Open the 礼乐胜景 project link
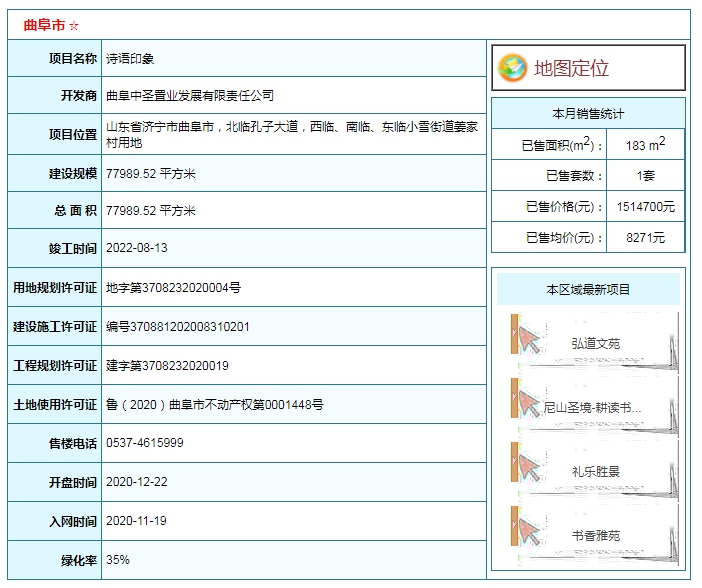This screenshot has height=588, width=702. tap(595, 472)
